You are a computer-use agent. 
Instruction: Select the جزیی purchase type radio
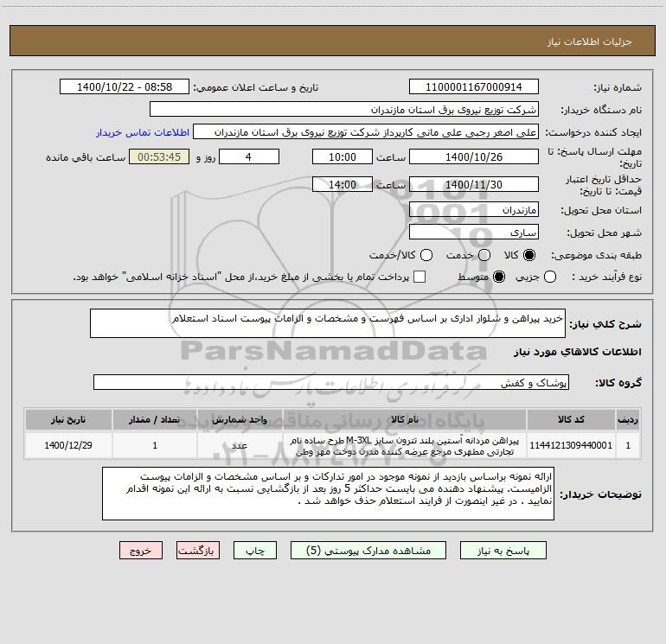pyautogui.click(x=550, y=277)
